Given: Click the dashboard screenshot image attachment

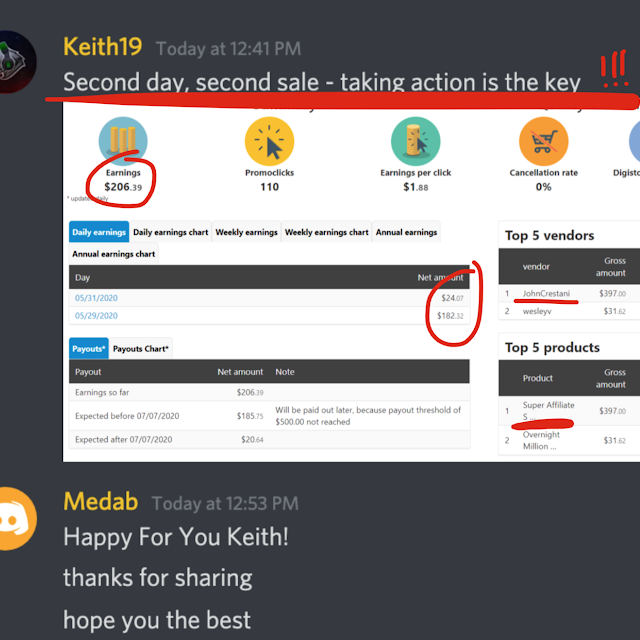Looking at the screenshot, I should click(x=351, y=282).
